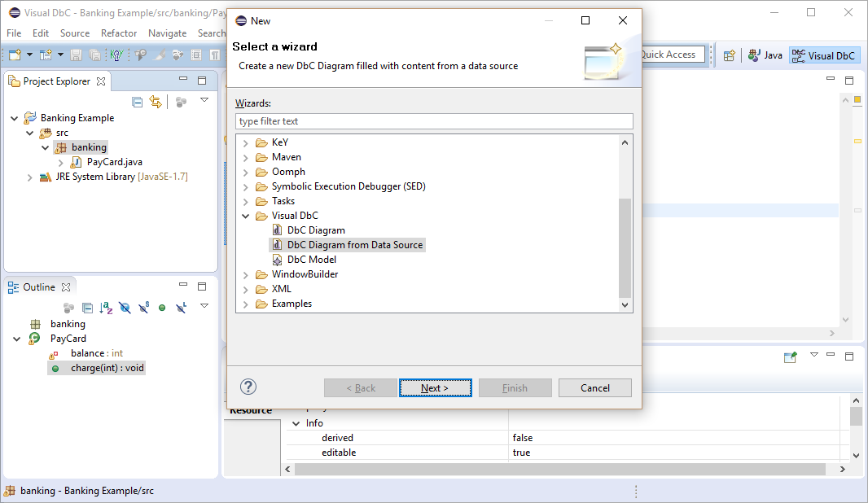This screenshot has width=868, height=503.
Task: Expand JRE System Library node
Action: point(30,177)
